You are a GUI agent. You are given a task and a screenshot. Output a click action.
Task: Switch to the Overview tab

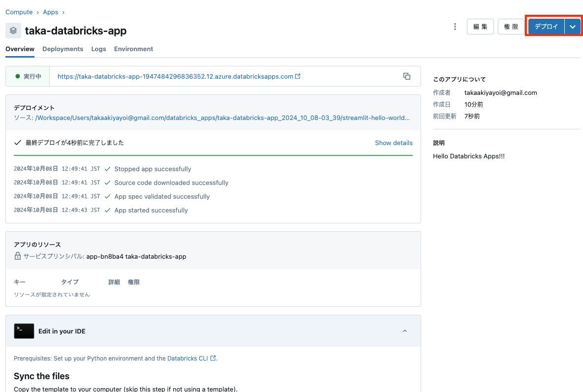[20, 49]
